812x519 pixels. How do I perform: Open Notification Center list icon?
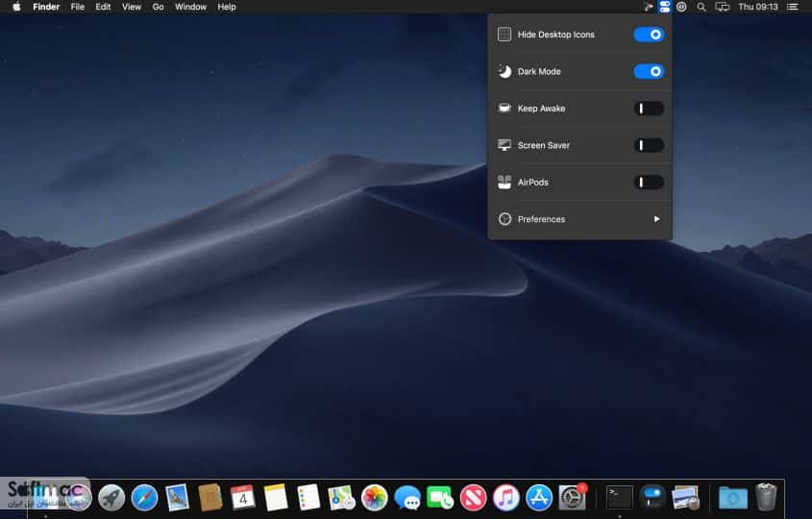(x=793, y=7)
